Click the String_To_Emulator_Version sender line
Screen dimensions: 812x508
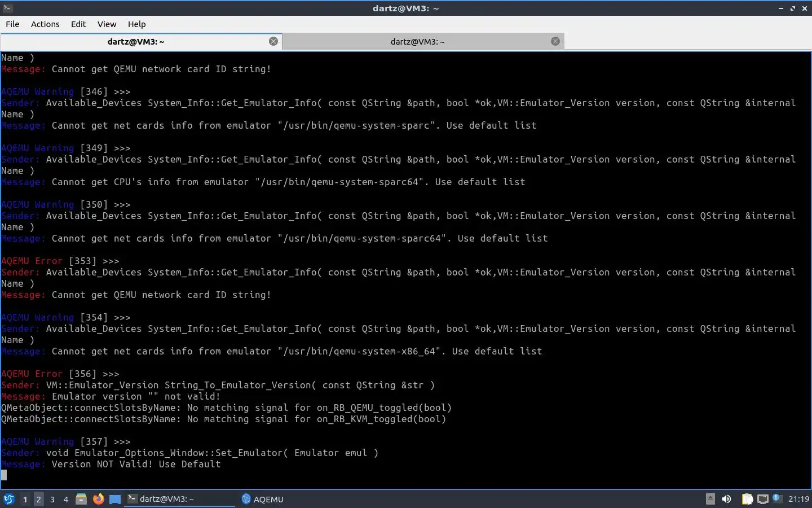click(218, 385)
